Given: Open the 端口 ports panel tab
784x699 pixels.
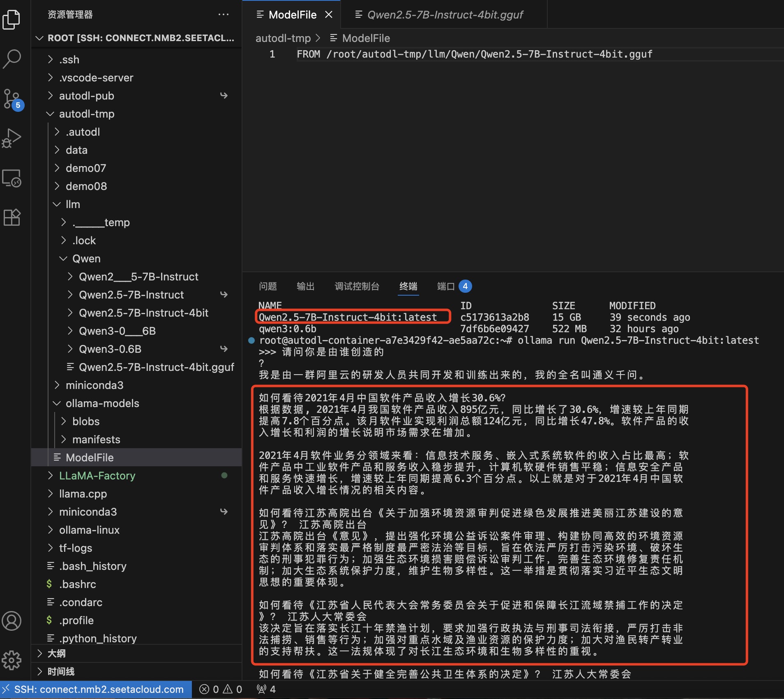Looking at the screenshot, I should (446, 286).
